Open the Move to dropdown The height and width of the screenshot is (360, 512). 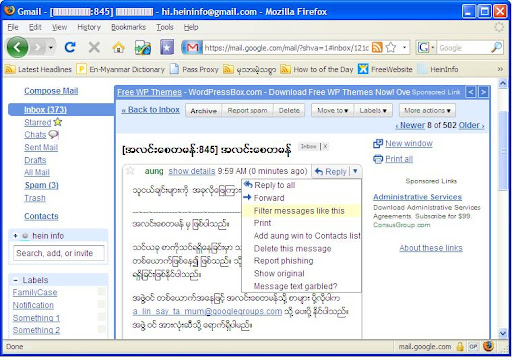(333, 110)
